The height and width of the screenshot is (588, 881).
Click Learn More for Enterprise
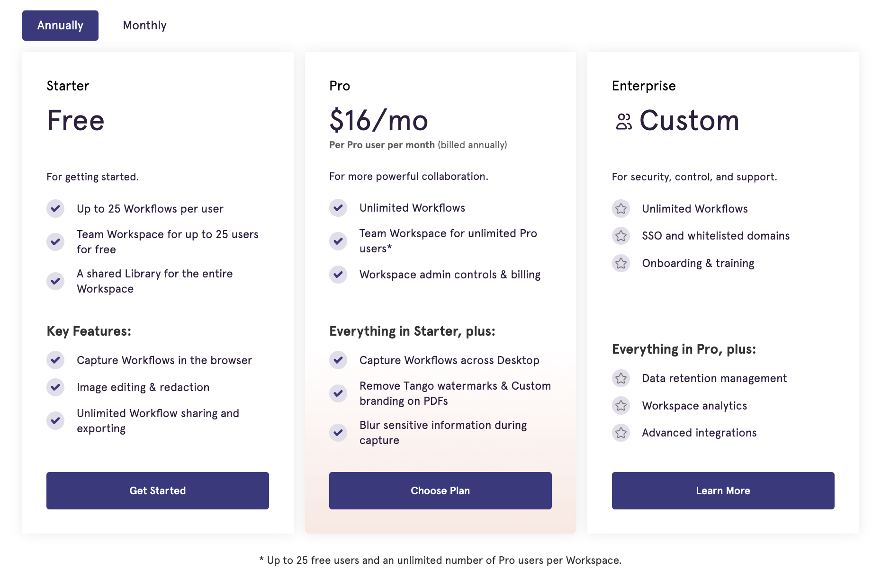pos(722,490)
